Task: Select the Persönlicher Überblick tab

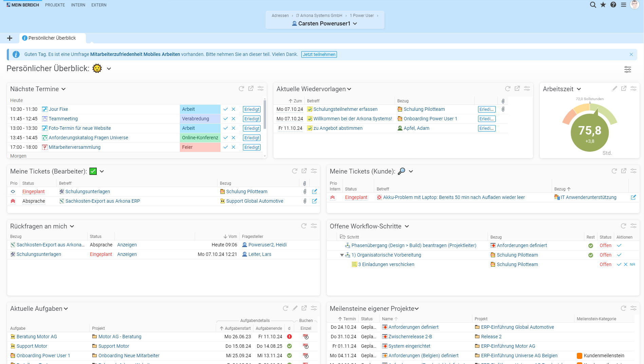Action: (x=52, y=38)
